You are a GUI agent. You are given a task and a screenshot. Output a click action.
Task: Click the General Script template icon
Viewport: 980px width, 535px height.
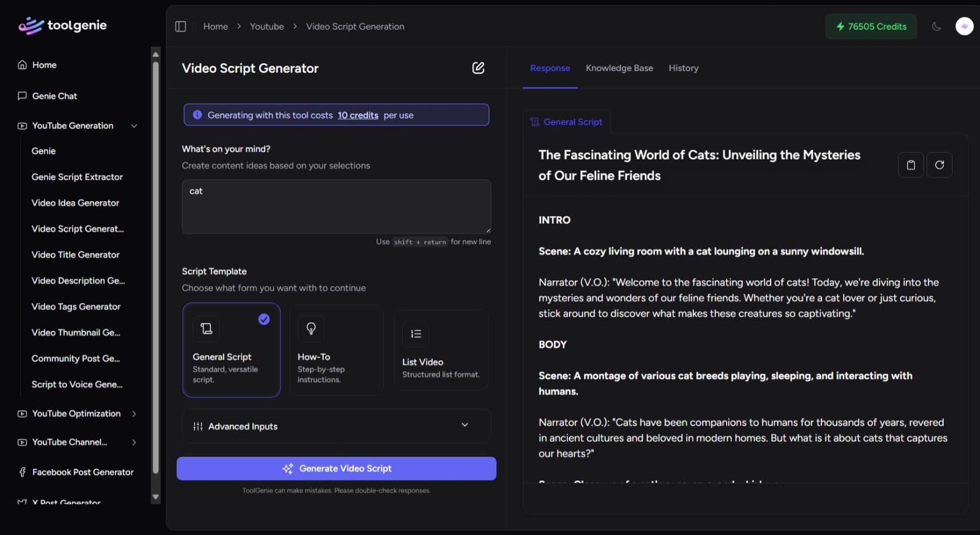click(x=206, y=328)
